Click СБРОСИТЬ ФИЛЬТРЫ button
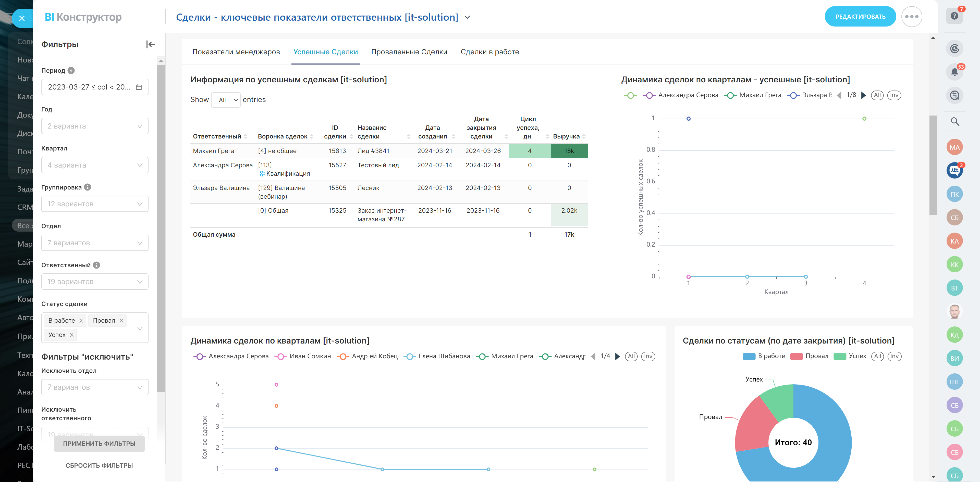Screen dimensions: 980x482 (x=99, y=465)
